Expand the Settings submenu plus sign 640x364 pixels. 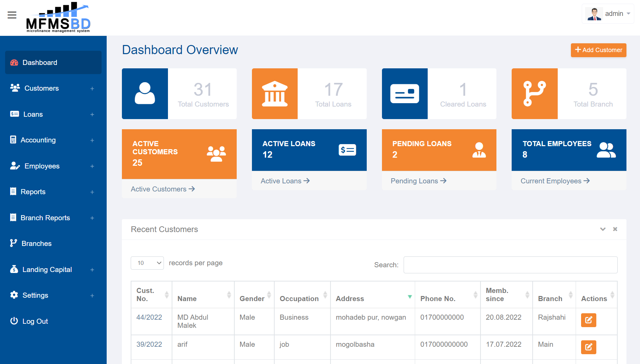[92, 296]
